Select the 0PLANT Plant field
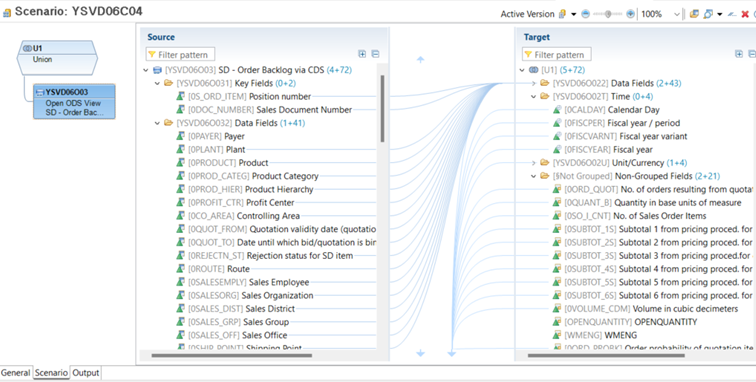Screen dimensions: 756x382 pyautogui.click(x=210, y=150)
